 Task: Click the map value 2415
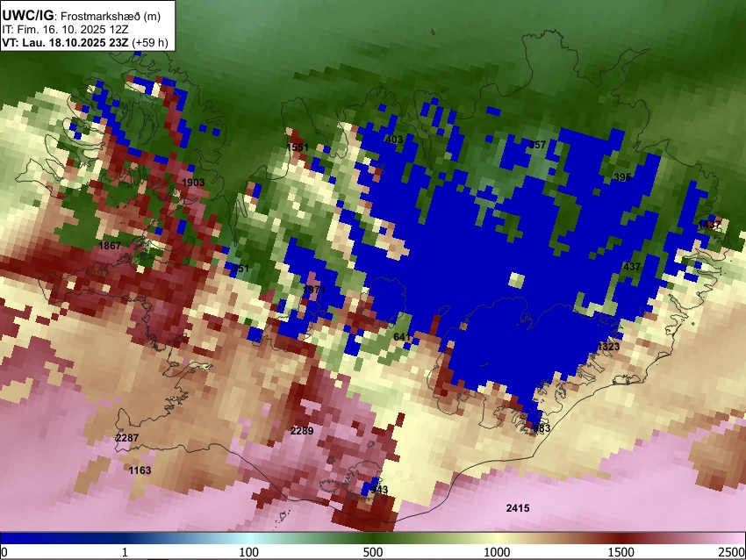pyautogui.click(x=518, y=507)
